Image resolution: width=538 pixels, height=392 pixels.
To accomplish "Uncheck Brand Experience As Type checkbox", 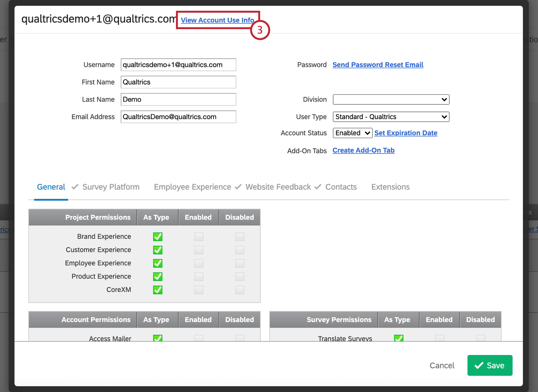I will (x=157, y=236).
